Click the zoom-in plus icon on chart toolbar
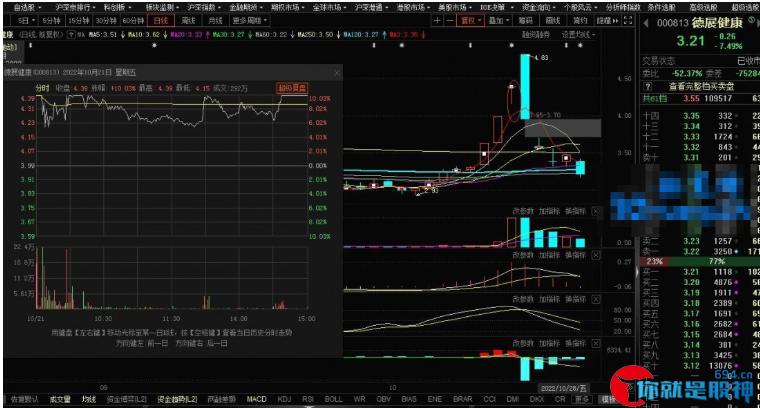Viewport: 760px width, 409px height. pyautogui.click(x=437, y=20)
